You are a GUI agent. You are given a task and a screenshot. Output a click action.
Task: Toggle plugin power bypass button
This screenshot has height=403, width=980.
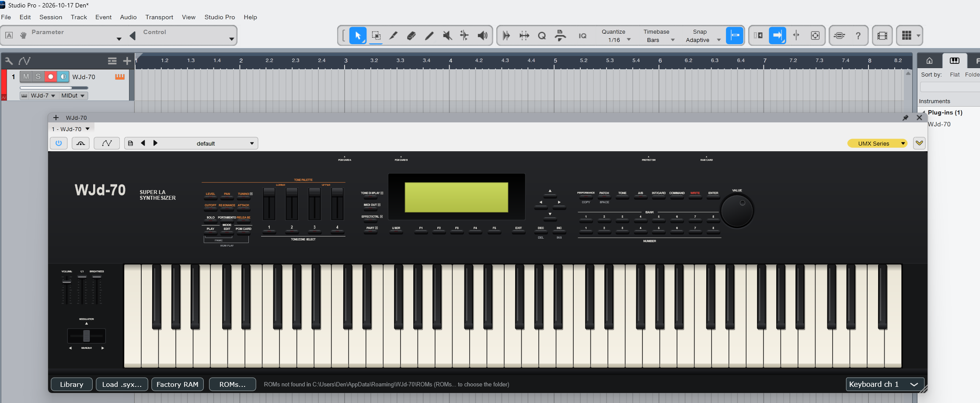click(x=59, y=143)
